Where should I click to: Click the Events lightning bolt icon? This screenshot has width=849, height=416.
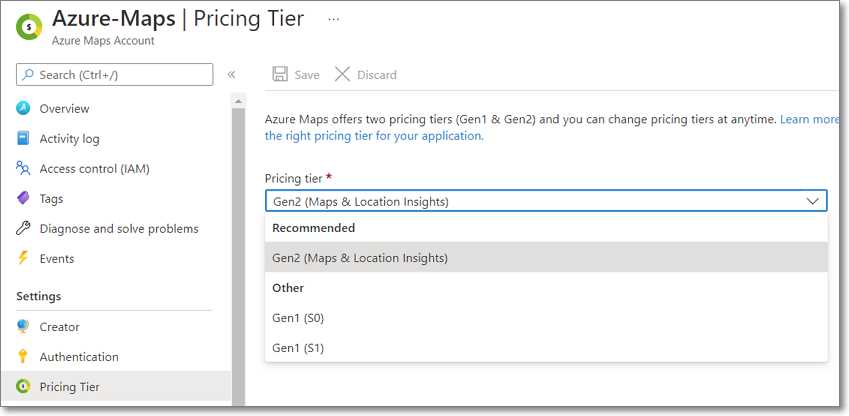(x=23, y=258)
